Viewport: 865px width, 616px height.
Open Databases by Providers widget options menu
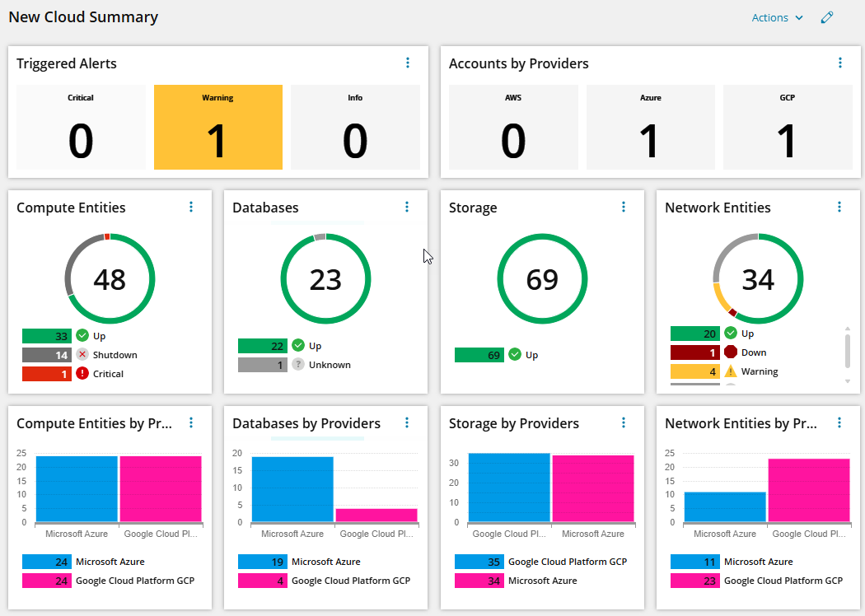(407, 423)
